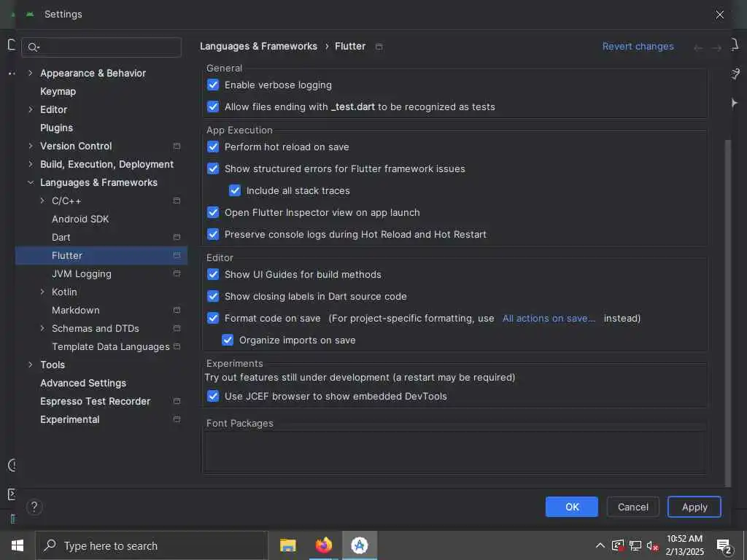Click the project-level icon beside JVM Logging
The image size is (747, 560).
coord(177,273)
